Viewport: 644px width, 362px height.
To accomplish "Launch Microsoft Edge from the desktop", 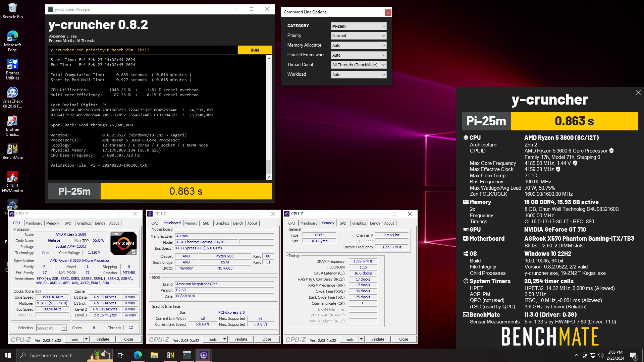I will (x=12, y=41).
